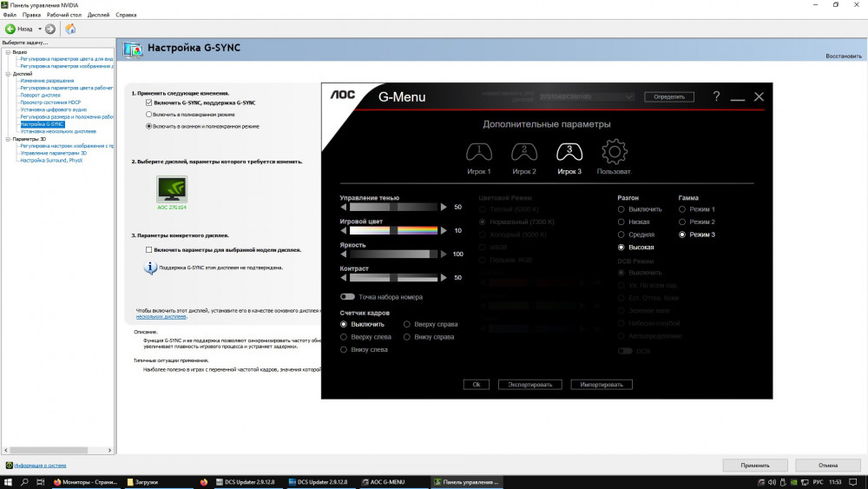This screenshot has width=868, height=489.
Task: Open Изменение разрешения in task tree
Action: 47,81
